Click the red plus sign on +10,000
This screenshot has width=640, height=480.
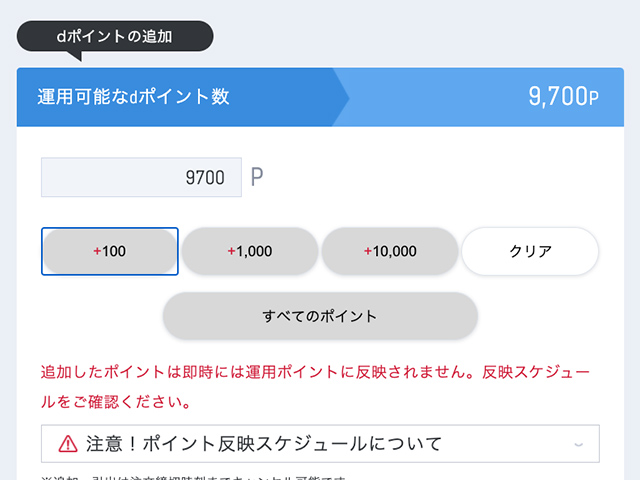pos(368,251)
